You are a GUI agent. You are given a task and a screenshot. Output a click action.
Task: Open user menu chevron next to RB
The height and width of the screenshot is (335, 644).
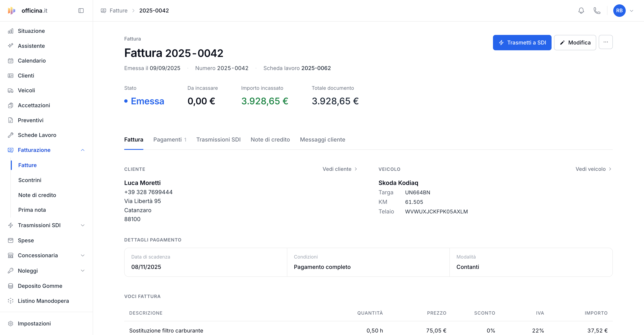coord(632,11)
